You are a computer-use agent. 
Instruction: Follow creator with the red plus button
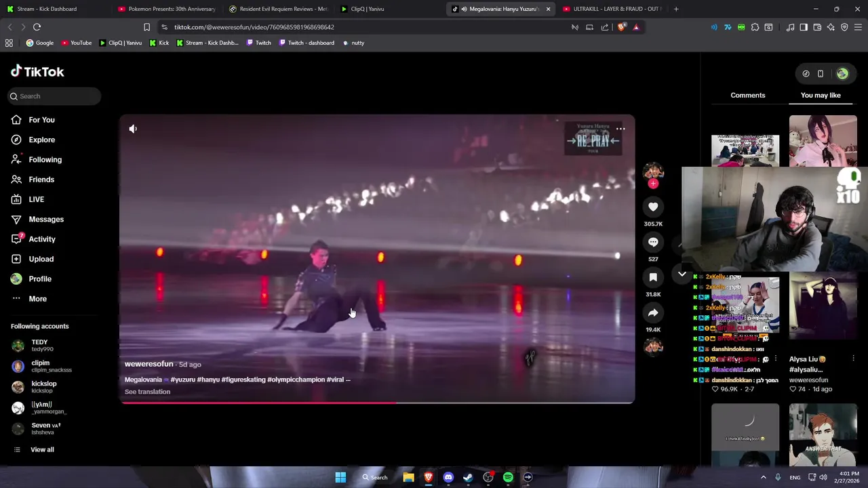(653, 184)
